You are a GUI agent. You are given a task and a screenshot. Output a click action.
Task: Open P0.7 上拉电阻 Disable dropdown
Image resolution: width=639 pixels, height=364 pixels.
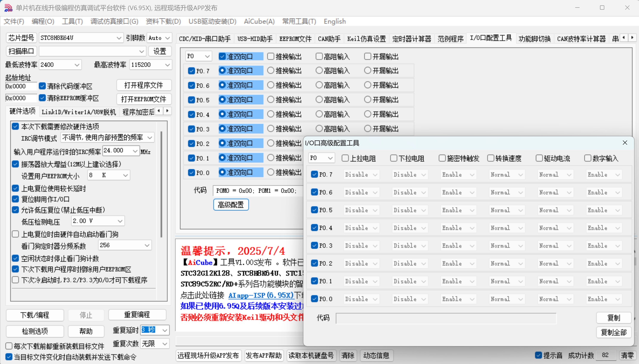click(361, 174)
